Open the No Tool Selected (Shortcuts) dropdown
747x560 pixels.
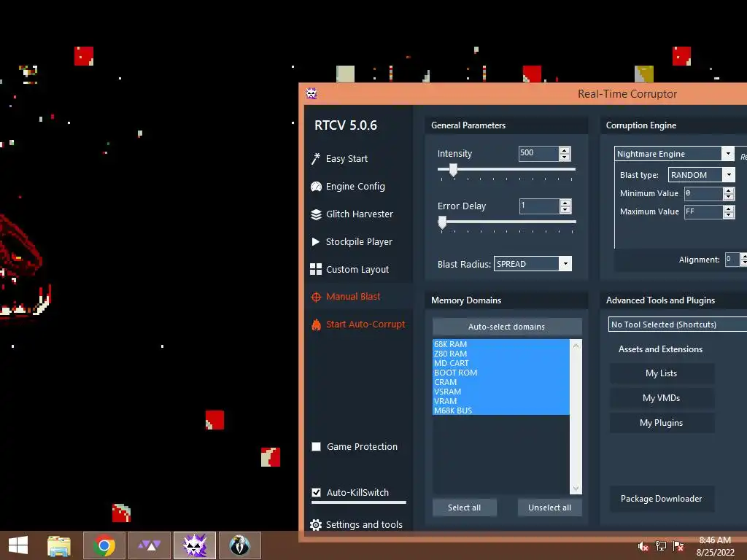678,324
